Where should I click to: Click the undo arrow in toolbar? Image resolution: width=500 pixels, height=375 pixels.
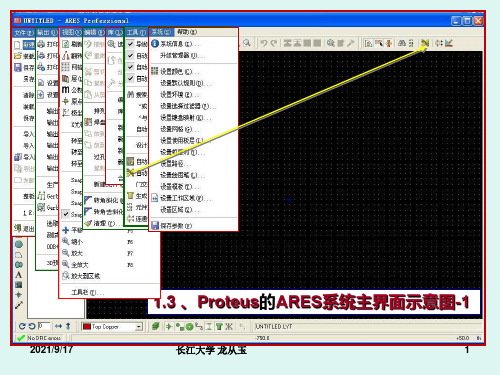264,43
